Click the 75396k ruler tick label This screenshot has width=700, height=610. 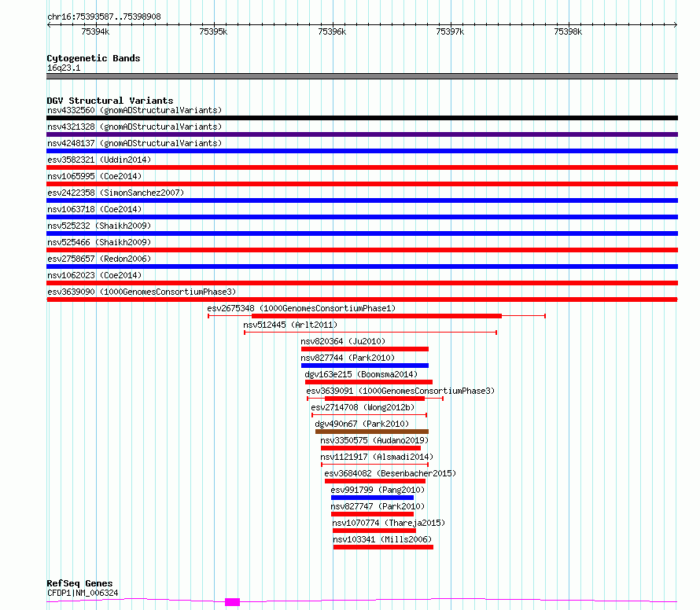[332, 31]
